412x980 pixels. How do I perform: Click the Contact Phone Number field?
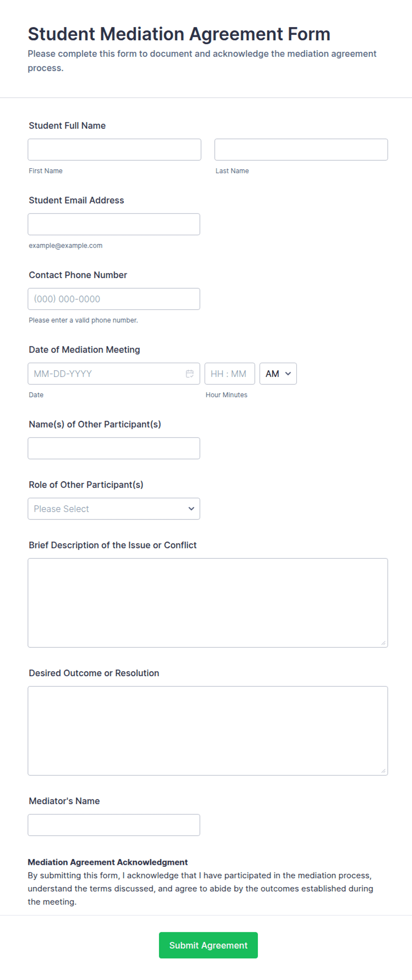click(114, 299)
